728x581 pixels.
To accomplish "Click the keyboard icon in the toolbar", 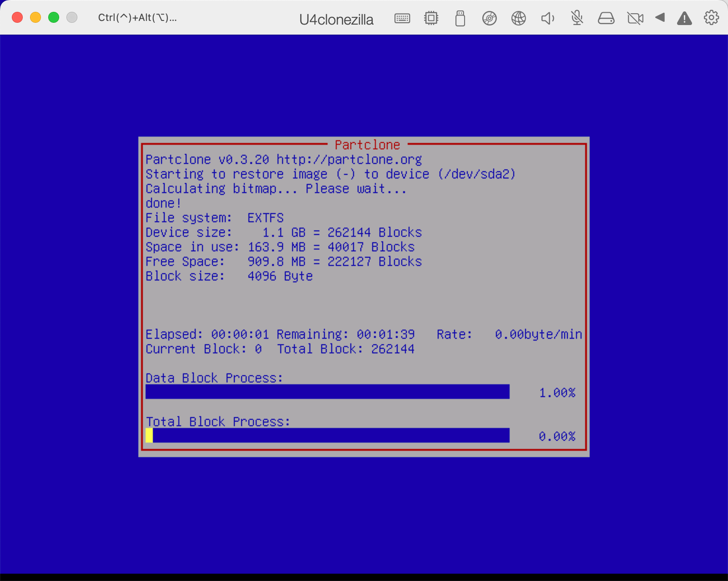I will click(x=402, y=18).
